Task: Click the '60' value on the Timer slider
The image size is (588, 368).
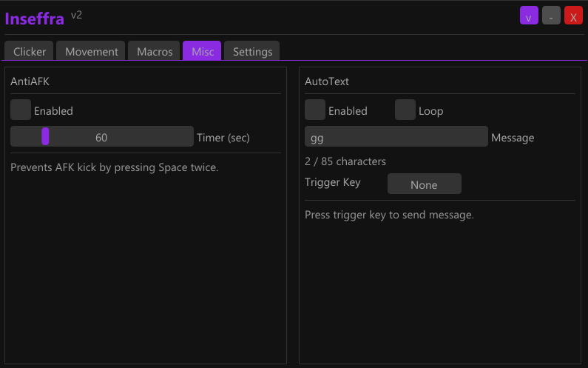Action: coord(101,137)
